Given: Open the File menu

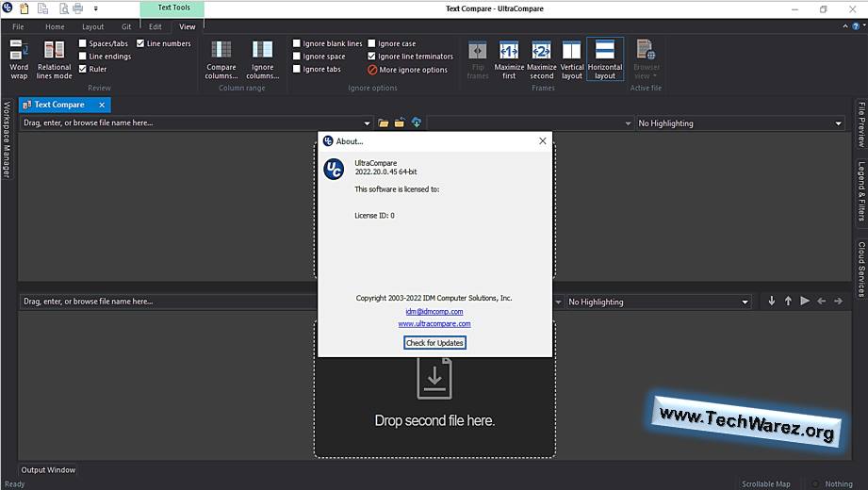Looking at the screenshot, I should click(x=18, y=26).
